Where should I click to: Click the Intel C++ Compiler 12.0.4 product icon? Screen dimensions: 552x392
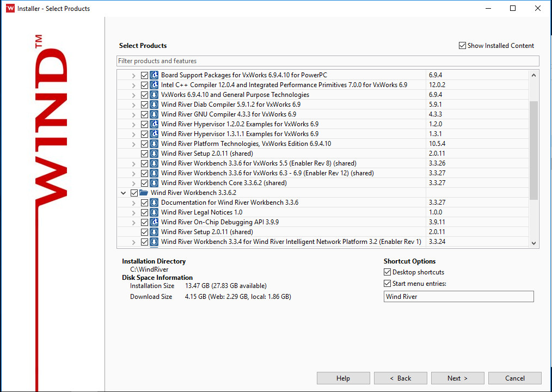pyautogui.click(x=154, y=85)
